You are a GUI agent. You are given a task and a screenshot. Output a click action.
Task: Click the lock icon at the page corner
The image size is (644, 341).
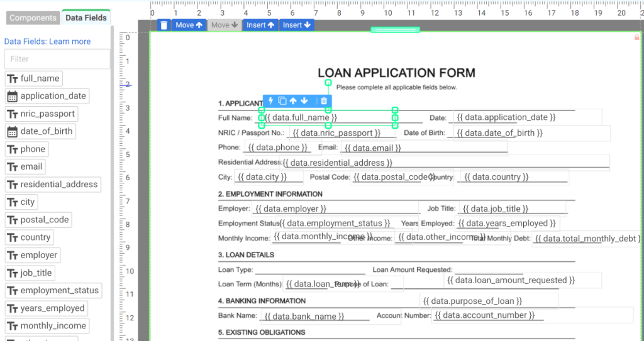(x=636, y=38)
